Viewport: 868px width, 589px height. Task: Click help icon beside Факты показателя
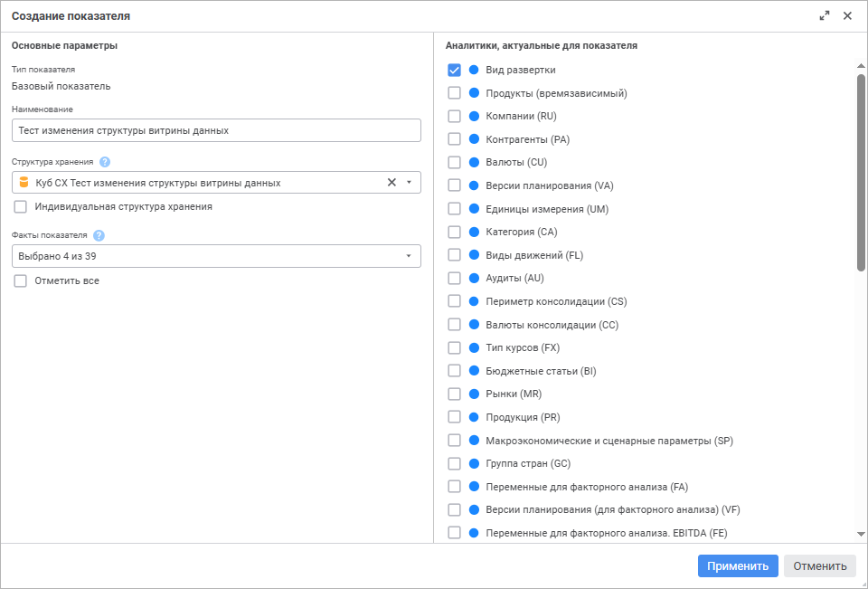99,235
